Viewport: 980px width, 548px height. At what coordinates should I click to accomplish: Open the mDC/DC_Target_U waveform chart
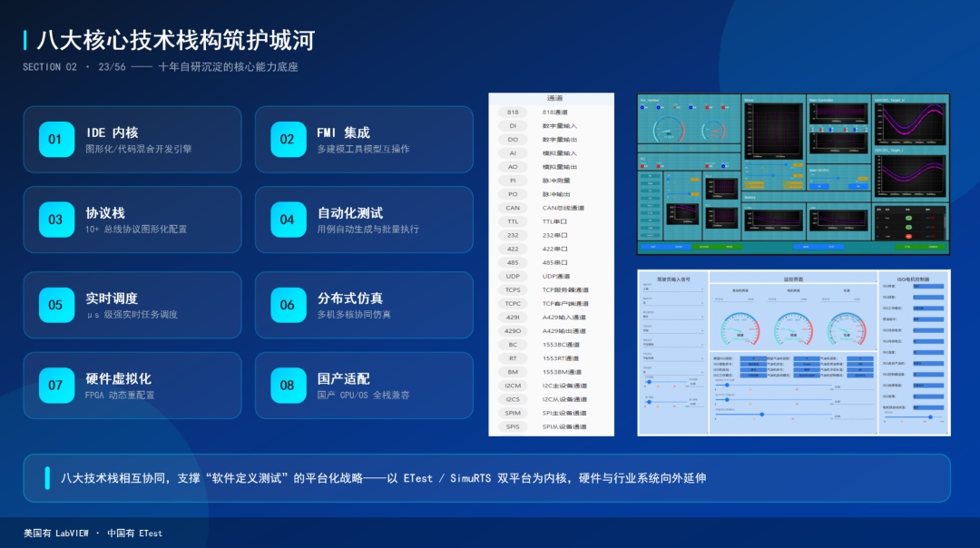(x=911, y=123)
